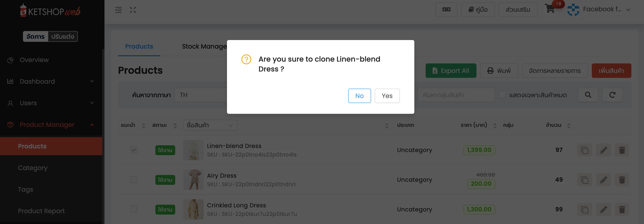Open Products in sidebar submenu
The width and height of the screenshot is (644, 224).
click(x=51, y=146)
